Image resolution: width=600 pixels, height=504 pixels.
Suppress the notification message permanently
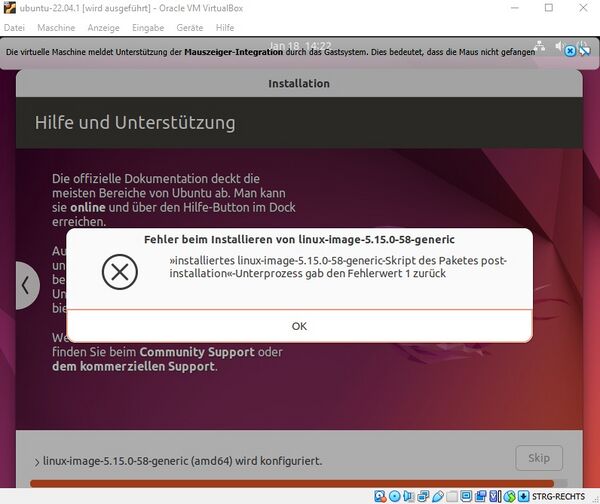coord(586,50)
